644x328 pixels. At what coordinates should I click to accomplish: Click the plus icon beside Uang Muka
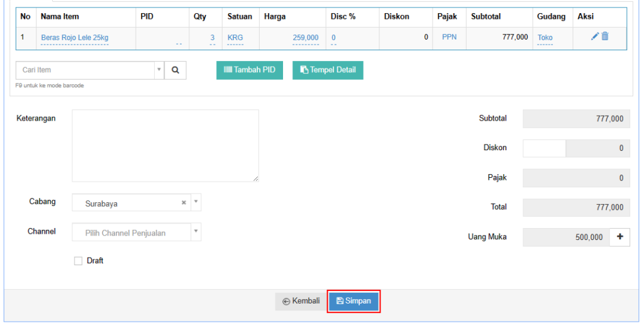coord(620,237)
